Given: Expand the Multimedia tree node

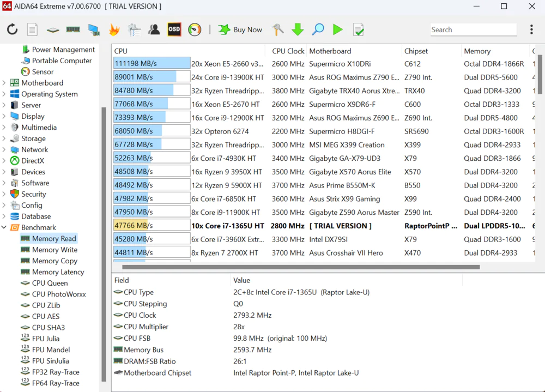Looking at the screenshot, I should pyautogui.click(x=4, y=127).
